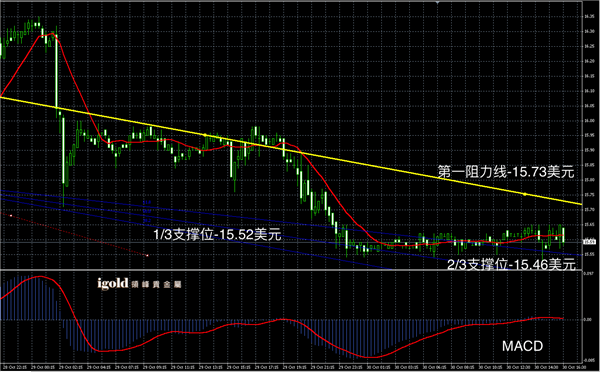Click the chart shift triangle marker at top

437,2
